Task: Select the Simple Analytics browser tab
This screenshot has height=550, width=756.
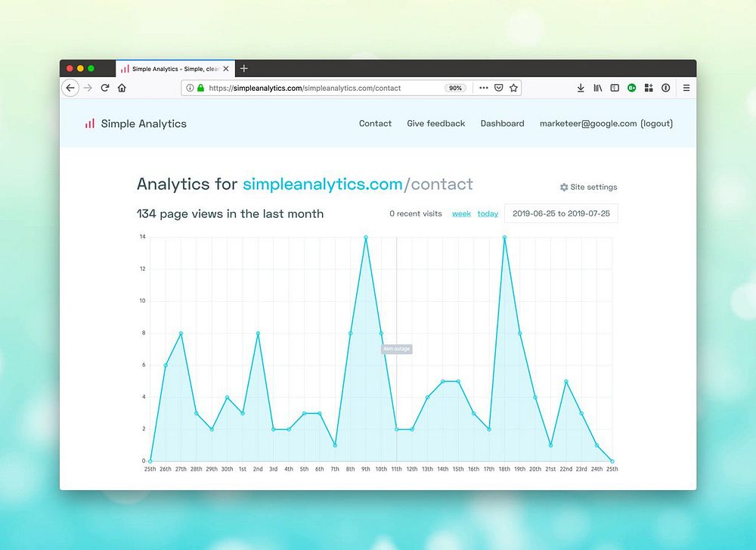Action: point(175,69)
